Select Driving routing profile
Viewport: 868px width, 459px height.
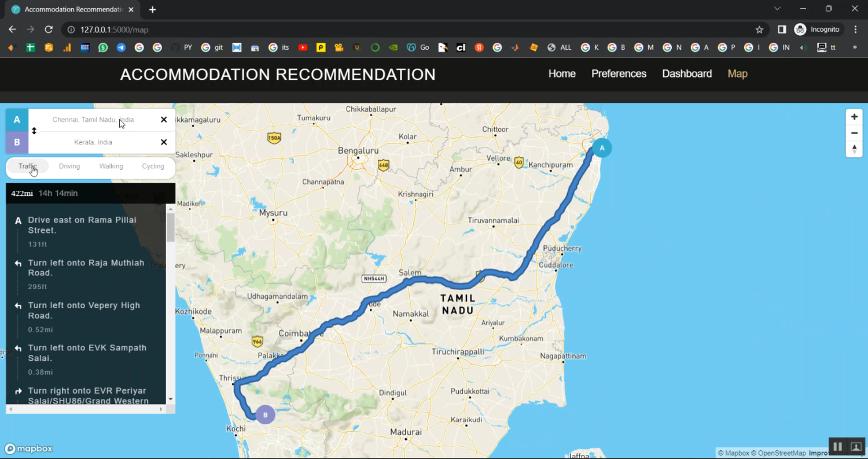69,166
